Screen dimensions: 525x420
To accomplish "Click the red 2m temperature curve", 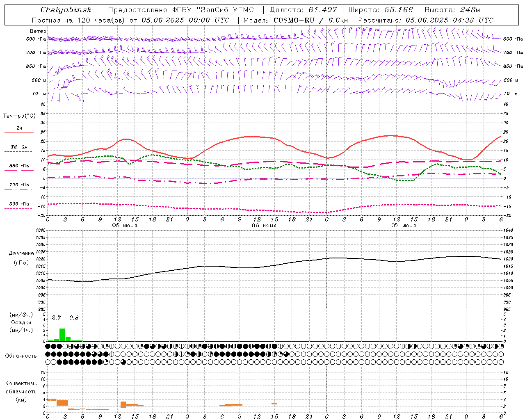I will (256, 137).
